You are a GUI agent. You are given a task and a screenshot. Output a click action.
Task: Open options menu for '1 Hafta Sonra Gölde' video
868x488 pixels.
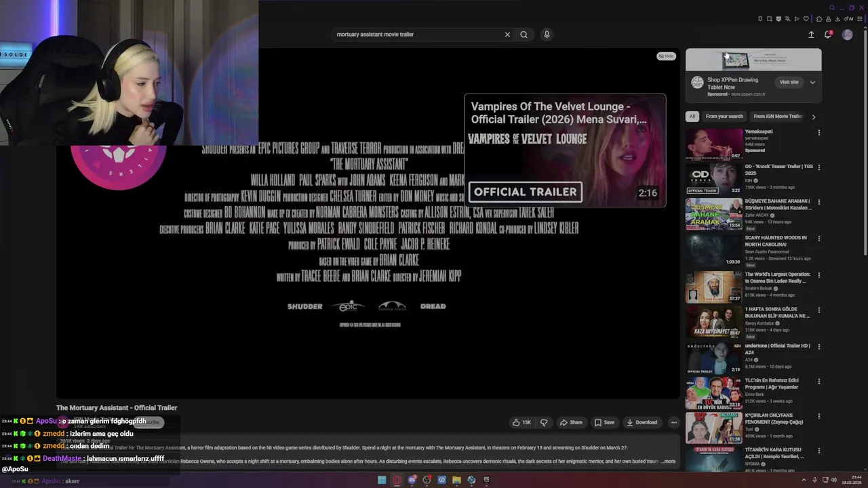click(818, 310)
